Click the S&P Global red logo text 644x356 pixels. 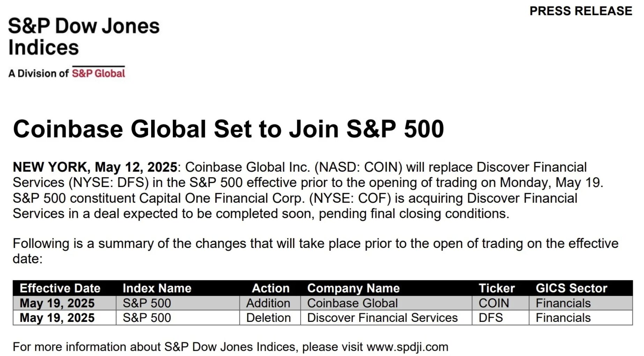98,73
